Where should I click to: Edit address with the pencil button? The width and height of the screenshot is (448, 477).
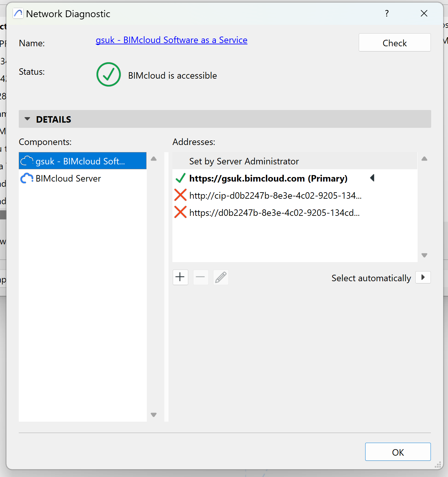(221, 277)
